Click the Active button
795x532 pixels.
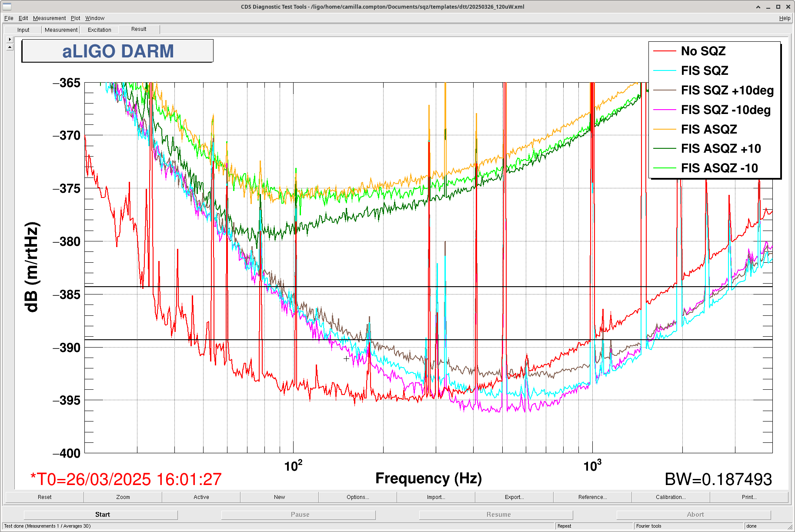pos(201,497)
